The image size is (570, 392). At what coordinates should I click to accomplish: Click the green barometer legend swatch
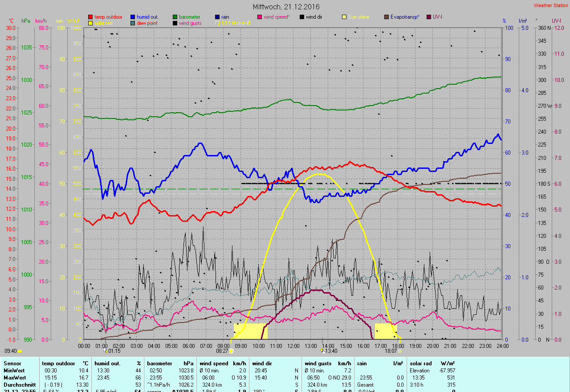tap(175, 17)
